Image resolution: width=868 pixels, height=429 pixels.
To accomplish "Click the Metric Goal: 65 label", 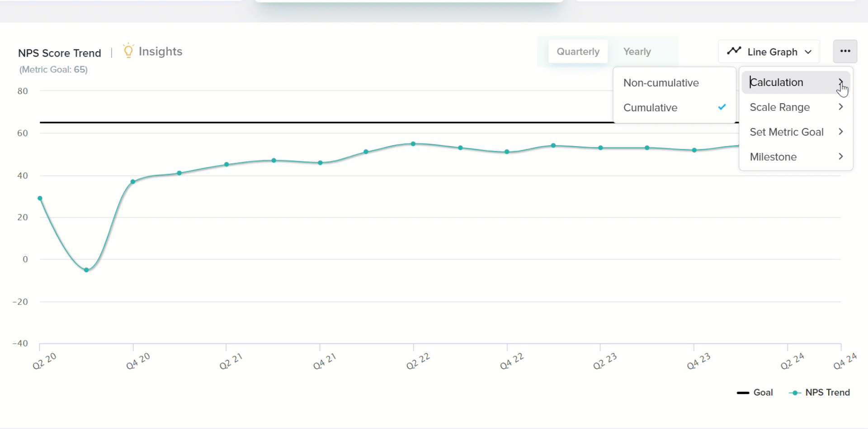I will click(x=53, y=70).
